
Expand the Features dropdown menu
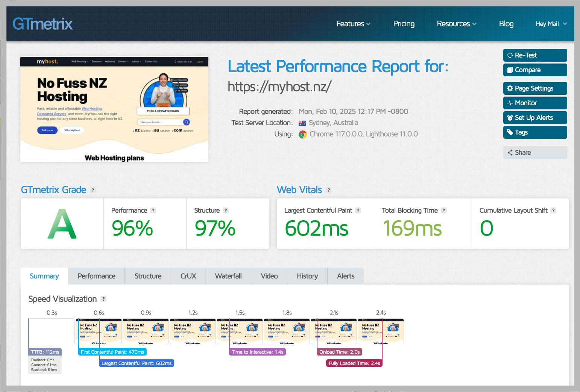pos(353,24)
